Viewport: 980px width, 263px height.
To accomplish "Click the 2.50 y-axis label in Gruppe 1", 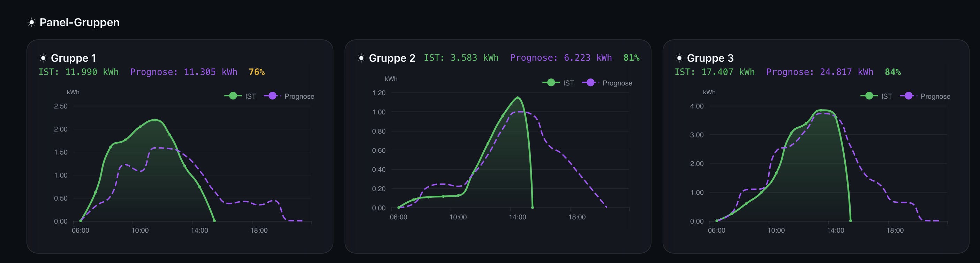I will (x=61, y=106).
